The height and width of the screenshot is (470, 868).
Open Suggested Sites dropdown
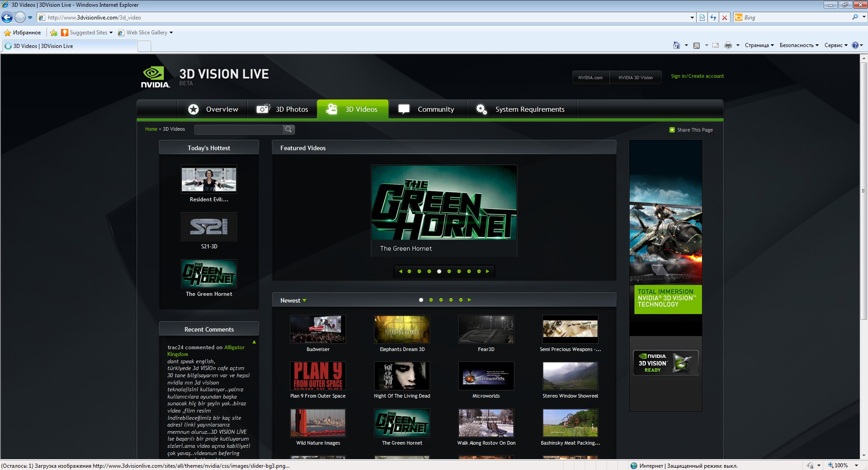(87, 33)
